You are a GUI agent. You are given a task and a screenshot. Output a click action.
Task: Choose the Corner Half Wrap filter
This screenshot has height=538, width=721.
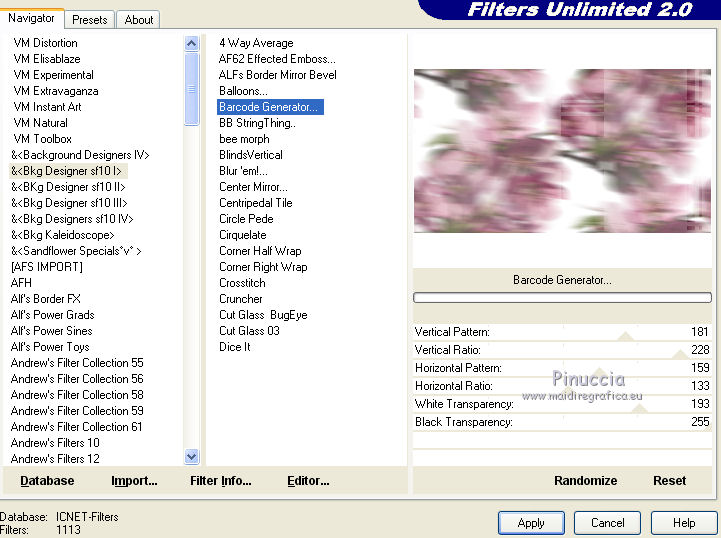click(x=260, y=251)
